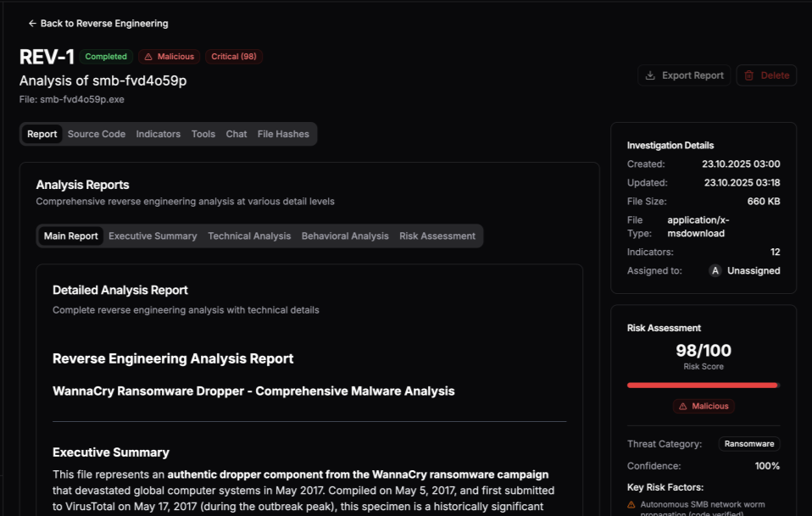The height and width of the screenshot is (516, 812).
Task: Click the File Size value '660 KB'
Action: point(764,202)
